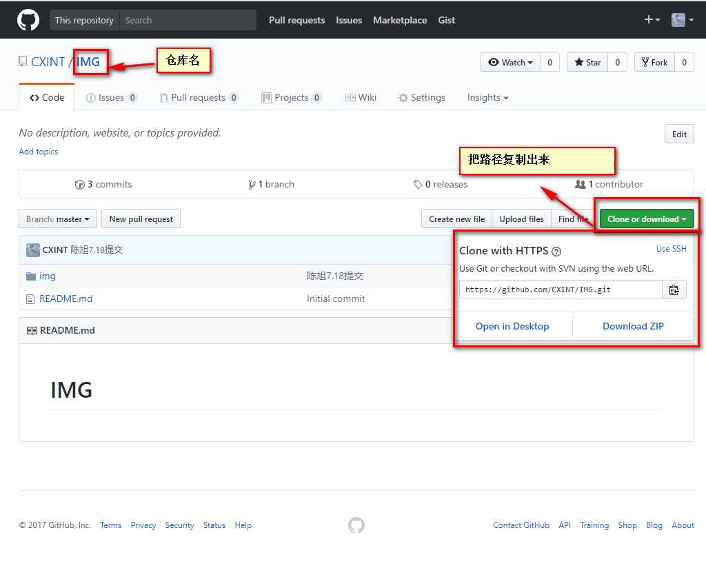Copy clone URL with clipboard icon
706x588 pixels.
tap(674, 290)
